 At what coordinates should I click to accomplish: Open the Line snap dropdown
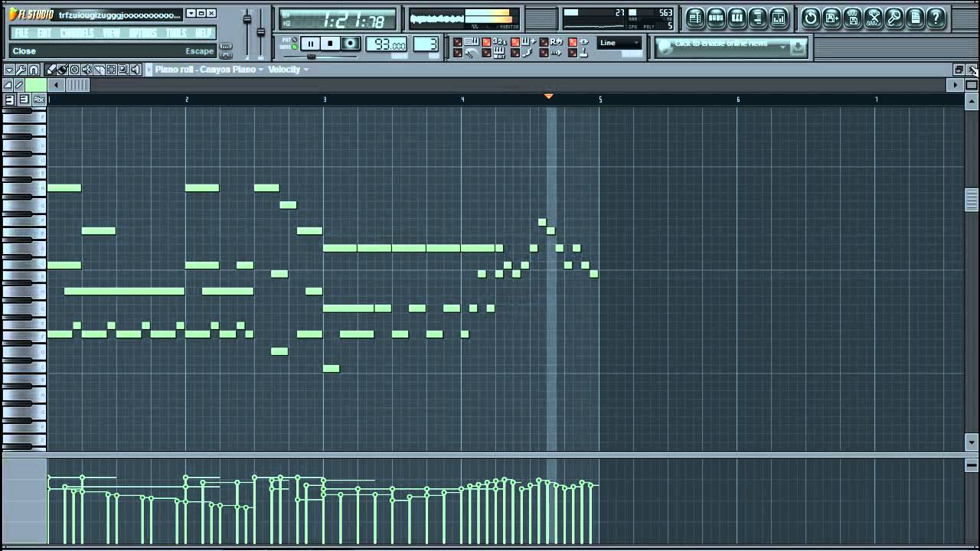pyautogui.click(x=619, y=43)
